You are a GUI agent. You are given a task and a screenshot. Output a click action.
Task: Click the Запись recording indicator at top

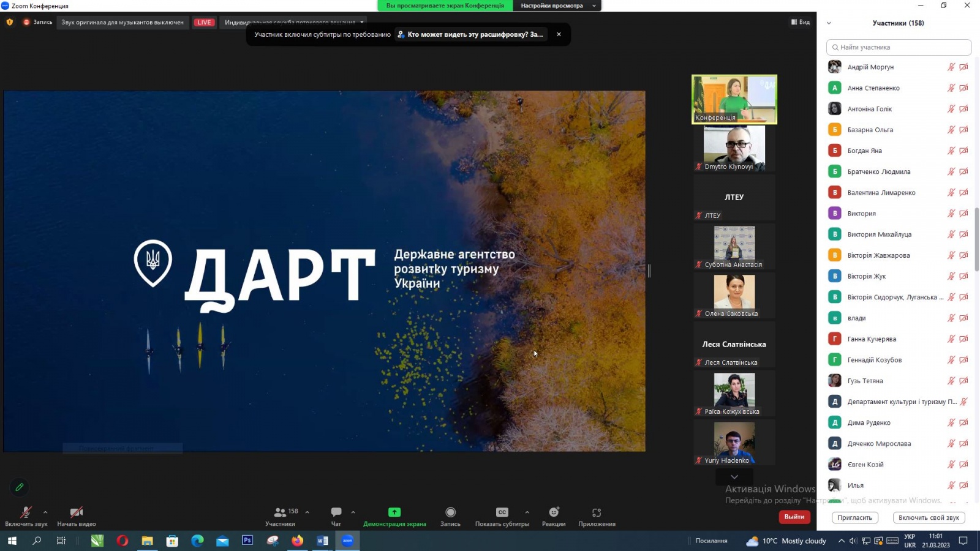[38, 22]
